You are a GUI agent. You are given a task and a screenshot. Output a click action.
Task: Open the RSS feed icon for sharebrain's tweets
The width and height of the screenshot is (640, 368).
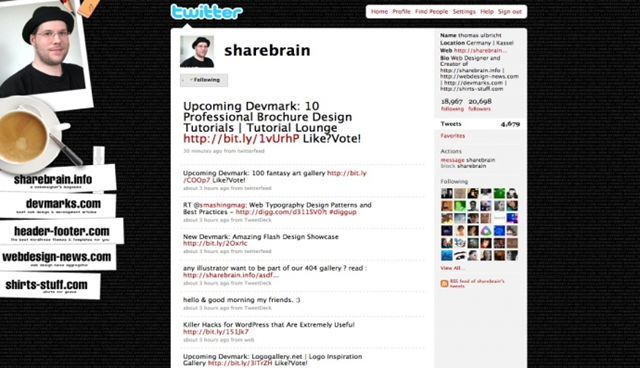tap(444, 284)
